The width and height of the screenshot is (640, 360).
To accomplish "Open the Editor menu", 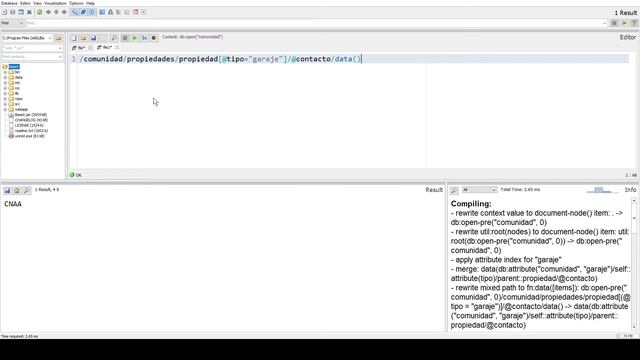I will [25, 3].
